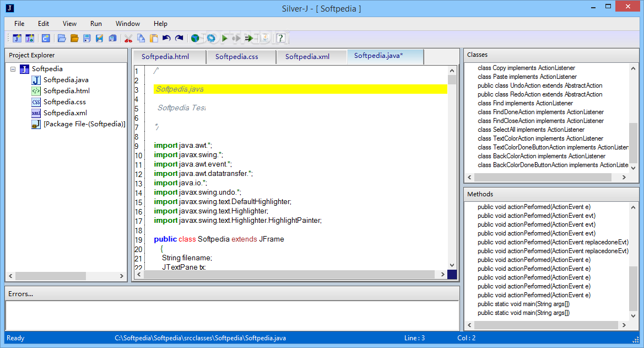Open Help with the question mark icon

click(281, 38)
